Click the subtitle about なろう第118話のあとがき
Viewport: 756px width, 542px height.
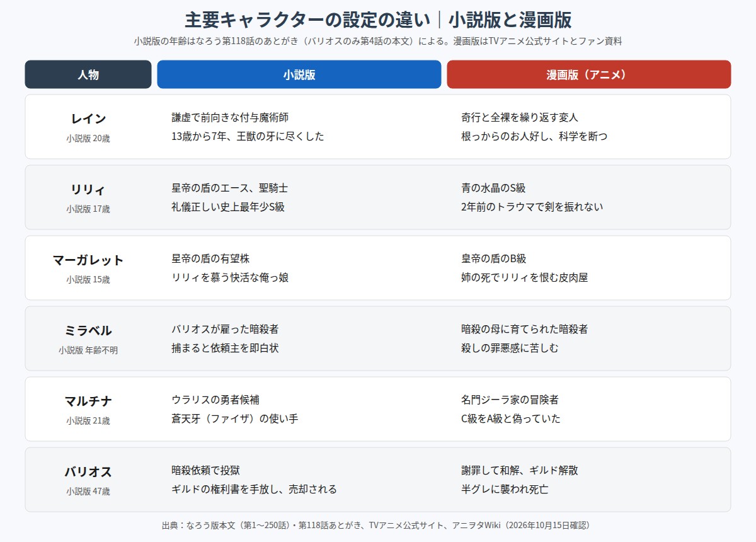tap(378, 41)
